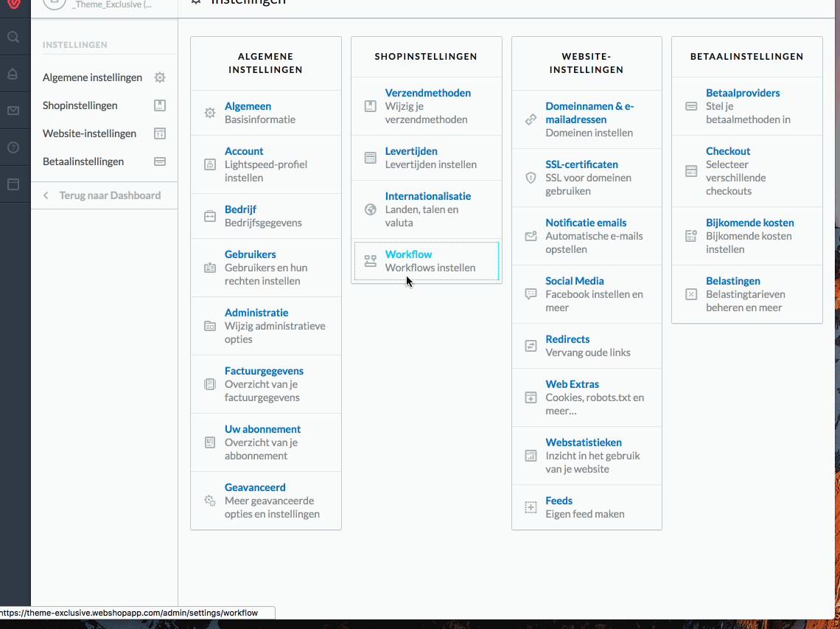Click the percent icon next to Belastingen

[x=691, y=294]
